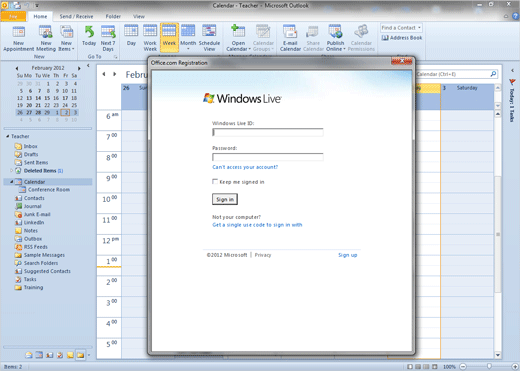Click the New Appointment icon

19,39
